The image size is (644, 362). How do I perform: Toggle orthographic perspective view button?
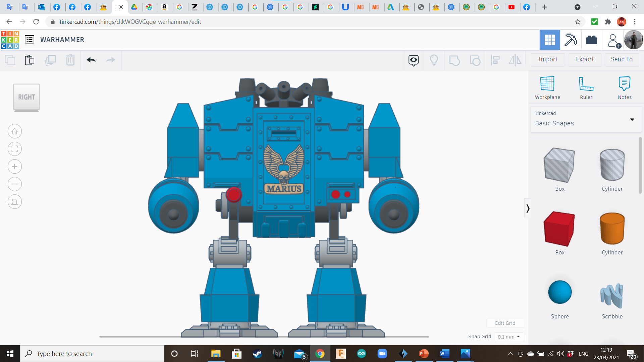coord(15,202)
